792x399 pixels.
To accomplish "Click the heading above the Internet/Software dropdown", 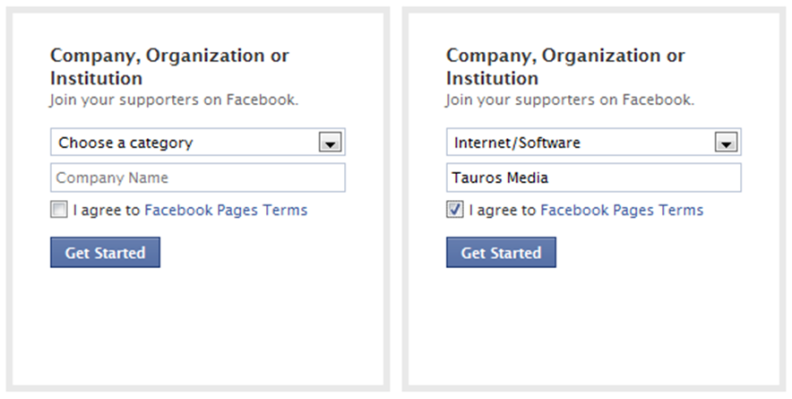I will pos(565,67).
